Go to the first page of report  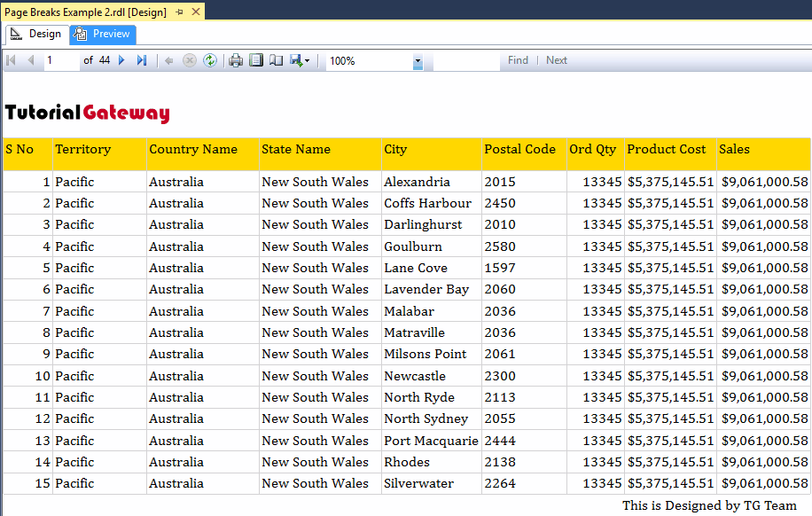click(x=12, y=60)
